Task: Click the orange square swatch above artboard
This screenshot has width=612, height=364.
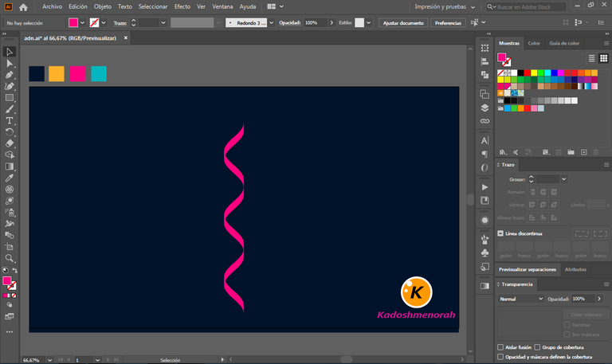Action: click(57, 74)
